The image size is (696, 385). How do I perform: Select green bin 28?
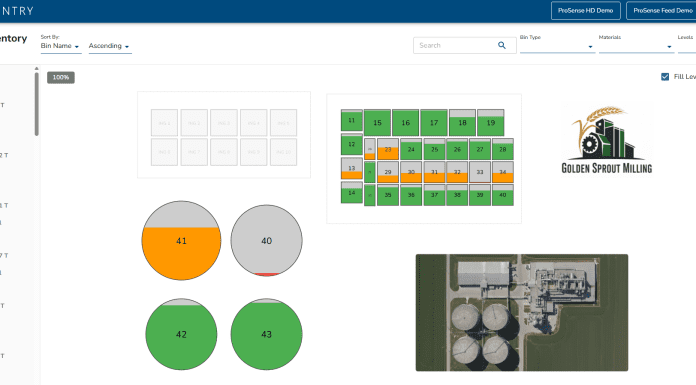(503, 149)
